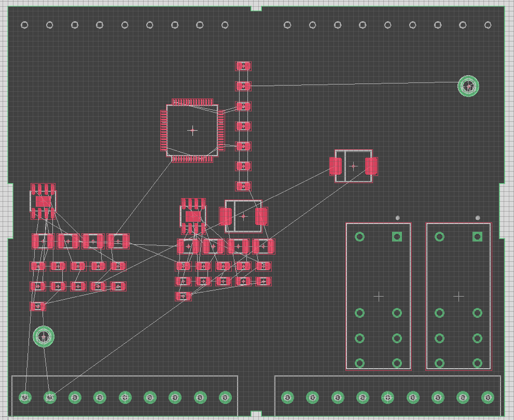The image size is (514, 420).
Task: Select the mounting hole in the upper right
Action: [468, 86]
